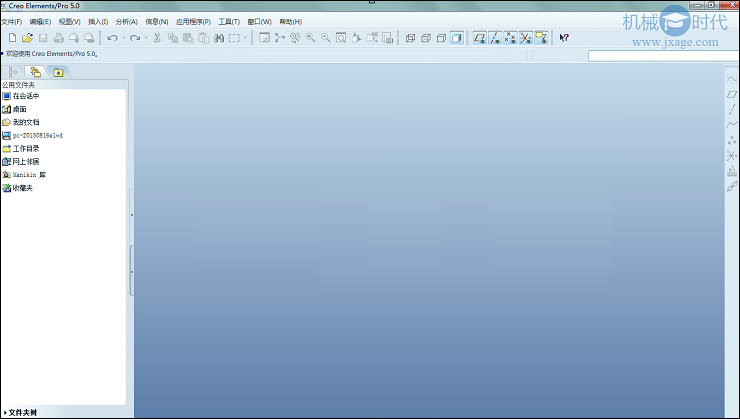
Task: Refit the model to screen
Action: [341, 38]
